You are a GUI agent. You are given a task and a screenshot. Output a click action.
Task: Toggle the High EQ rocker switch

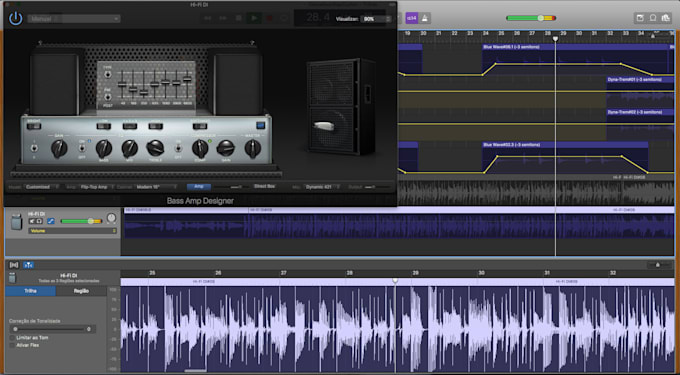click(156, 126)
